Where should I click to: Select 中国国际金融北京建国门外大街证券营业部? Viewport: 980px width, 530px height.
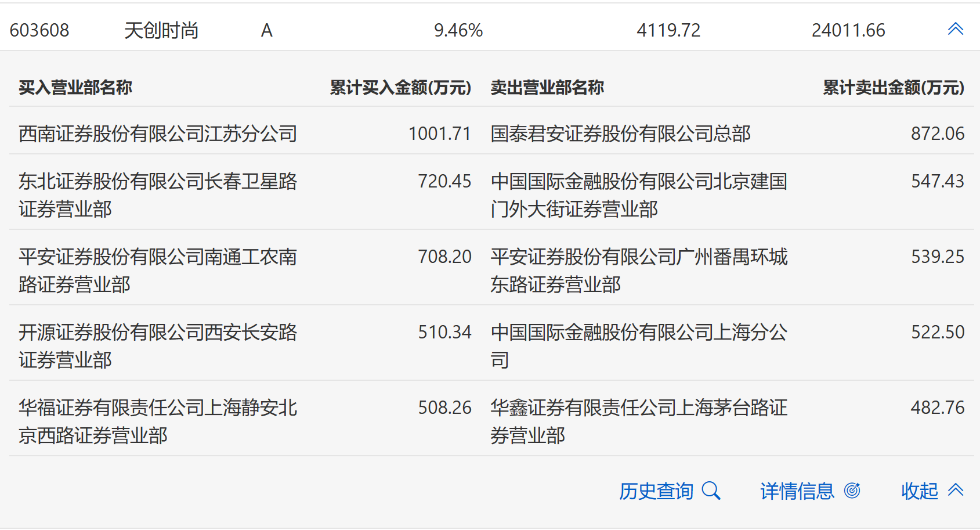pos(639,195)
